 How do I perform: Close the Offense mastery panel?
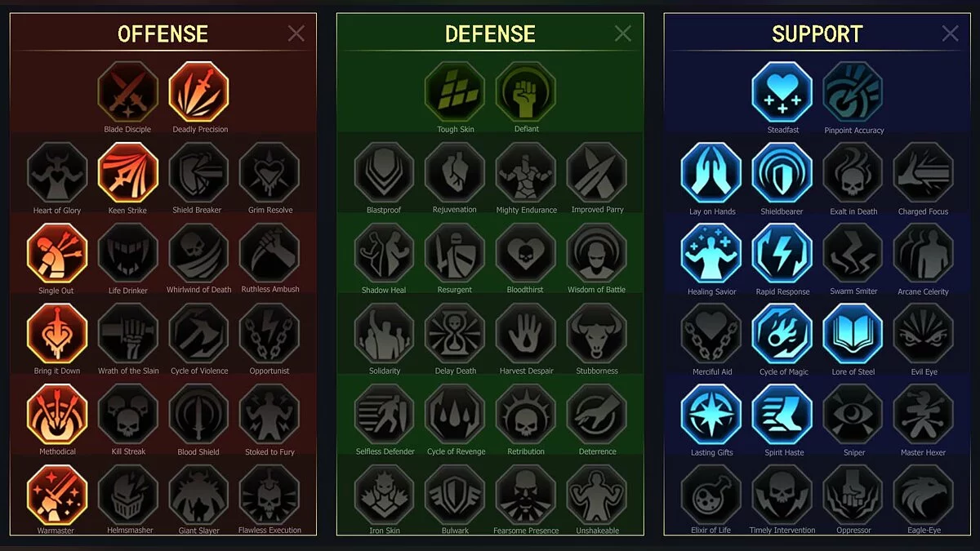point(296,33)
